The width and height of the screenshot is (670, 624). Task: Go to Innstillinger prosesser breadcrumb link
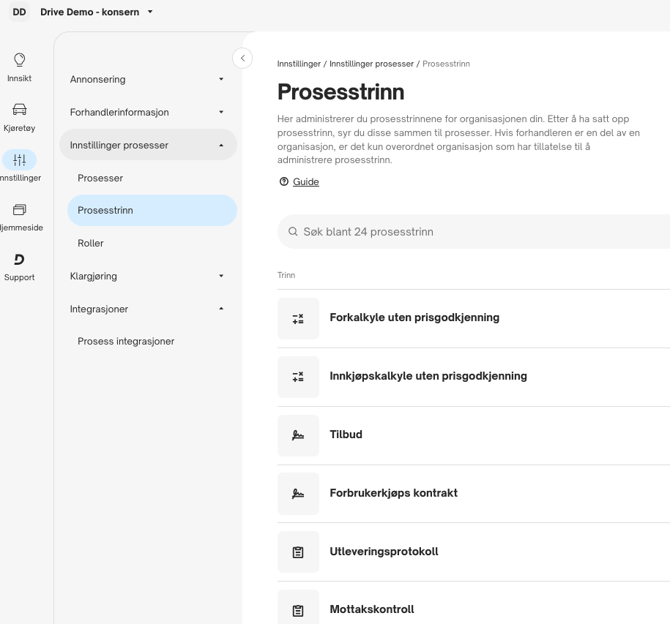(x=371, y=64)
